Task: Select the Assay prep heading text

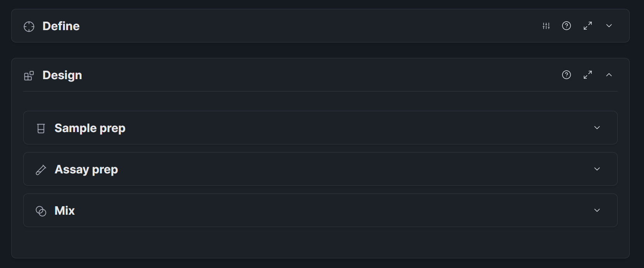Action: [x=86, y=169]
